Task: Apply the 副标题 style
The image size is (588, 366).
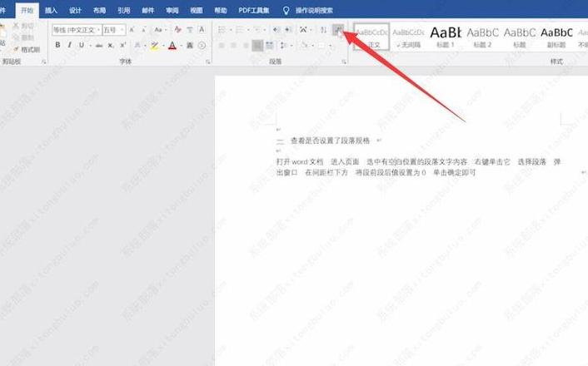Action: (x=556, y=37)
